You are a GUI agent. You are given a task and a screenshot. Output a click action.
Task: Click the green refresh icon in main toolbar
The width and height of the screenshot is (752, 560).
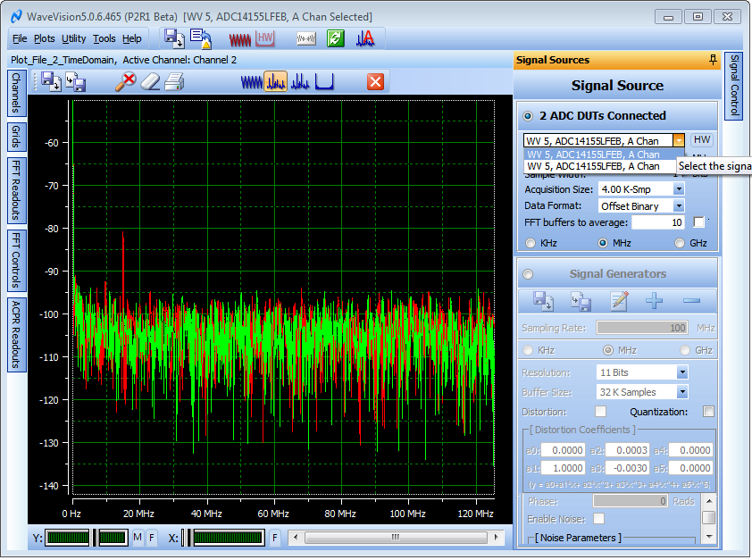pos(335,38)
